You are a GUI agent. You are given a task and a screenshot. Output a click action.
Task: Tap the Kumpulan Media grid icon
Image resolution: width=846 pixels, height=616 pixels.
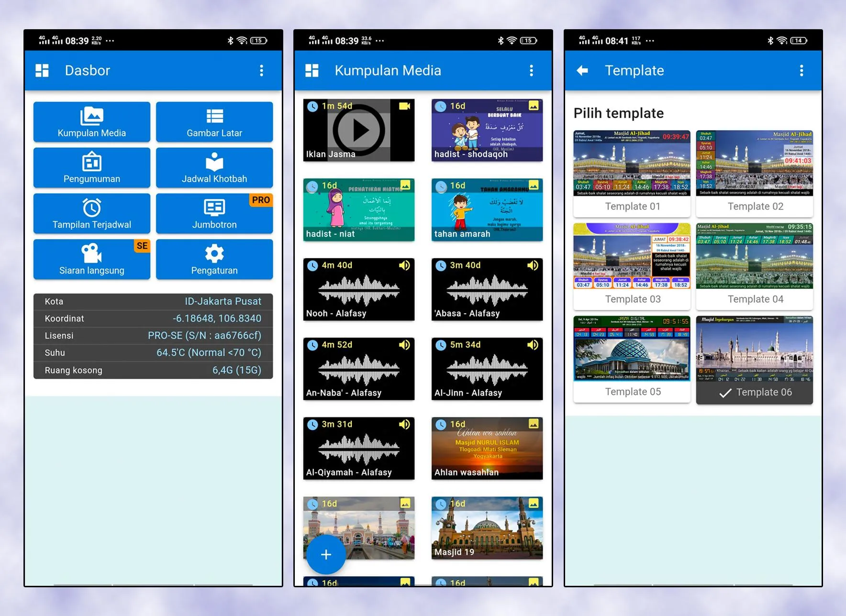(312, 71)
